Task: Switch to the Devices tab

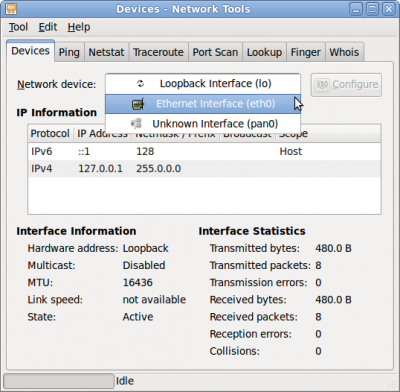Action: [x=30, y=51]
